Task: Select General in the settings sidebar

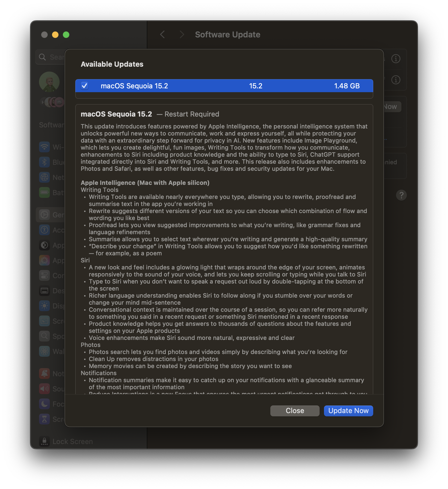Action: coord(44,215)
